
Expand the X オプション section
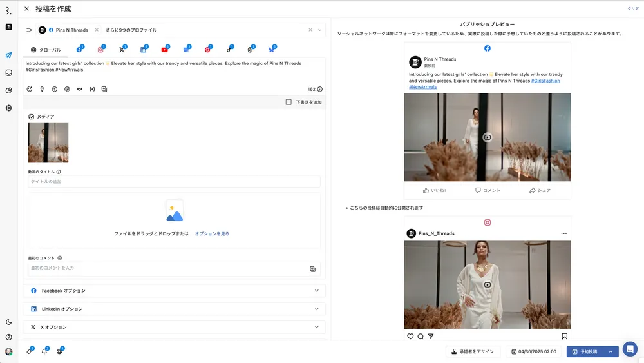click(x=174, y=327)
